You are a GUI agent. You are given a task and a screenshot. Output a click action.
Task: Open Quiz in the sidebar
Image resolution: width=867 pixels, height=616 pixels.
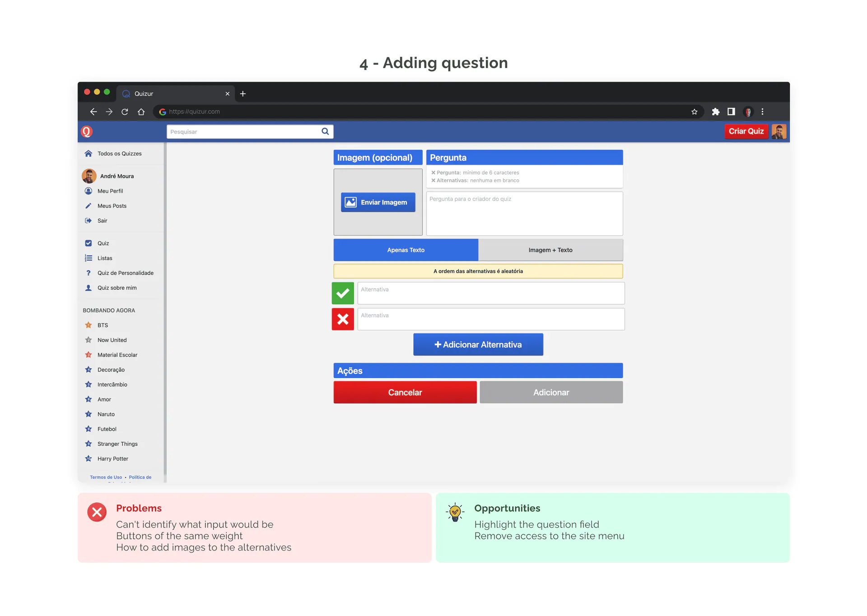[103, 243]
